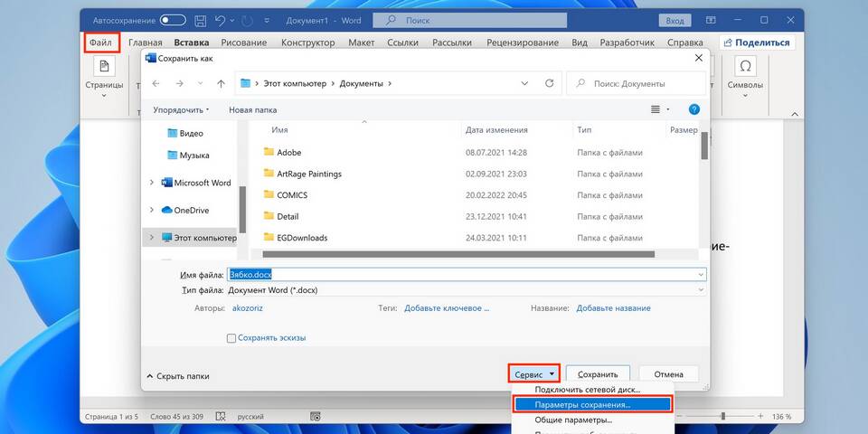The image size is (868, 434).
Task: Switch to the Справка tab
Action: pyautogui.click(x=684, y=42)
